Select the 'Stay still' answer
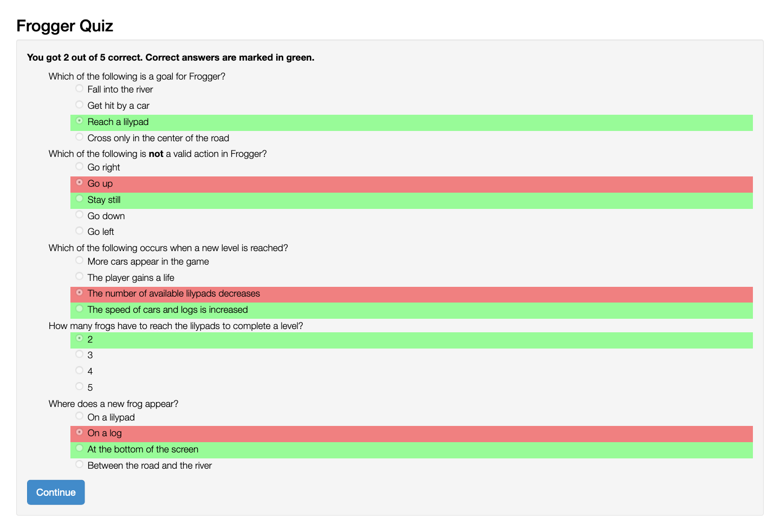This screenshot has height=532, width=780. point(80,199)
